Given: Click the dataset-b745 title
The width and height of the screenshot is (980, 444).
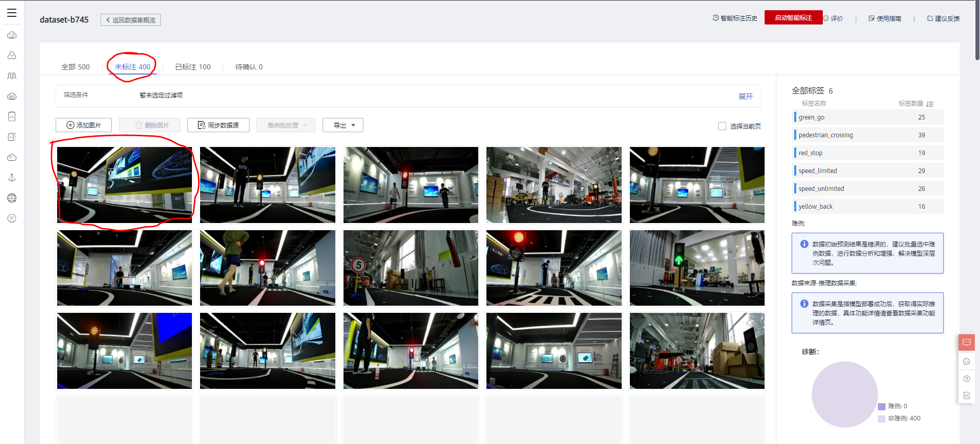Looking at the screenshot, I should (x=64, y=20).
